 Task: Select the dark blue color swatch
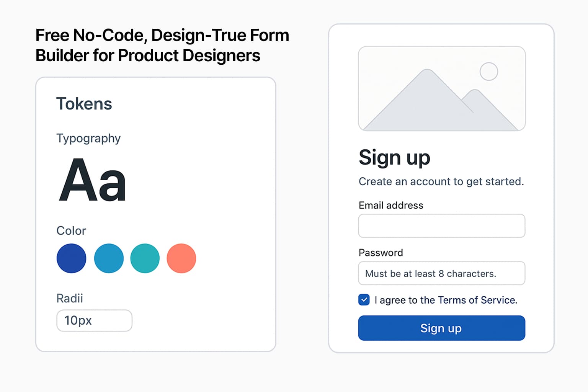71,258
